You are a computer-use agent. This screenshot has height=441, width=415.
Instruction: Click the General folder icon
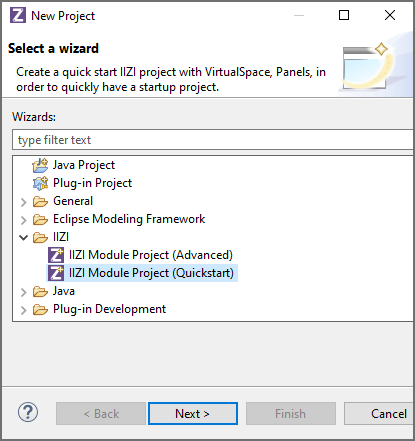[40, 202]
